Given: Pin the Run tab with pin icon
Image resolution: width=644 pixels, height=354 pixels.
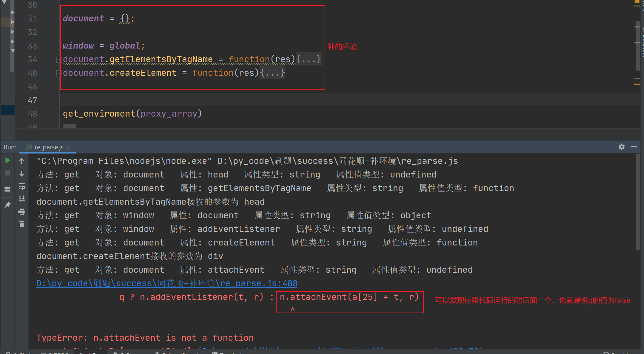Looking at the screenshot, I should tap(7, 205).
